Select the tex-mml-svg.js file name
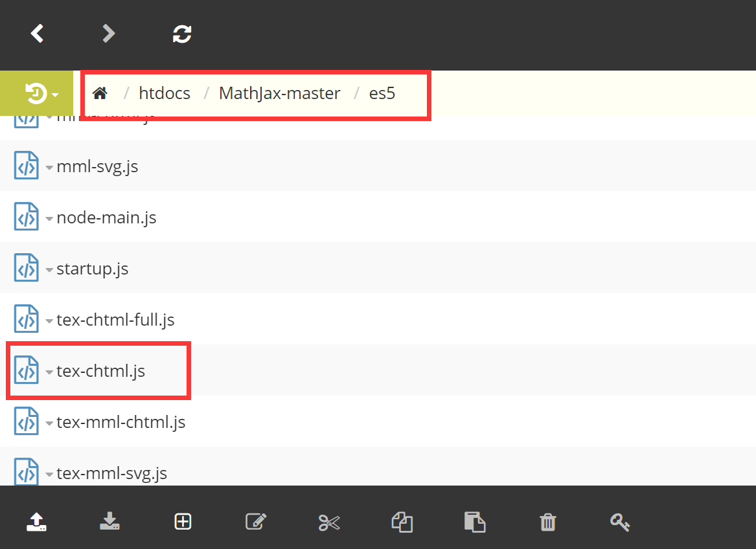 pos(112,473)
